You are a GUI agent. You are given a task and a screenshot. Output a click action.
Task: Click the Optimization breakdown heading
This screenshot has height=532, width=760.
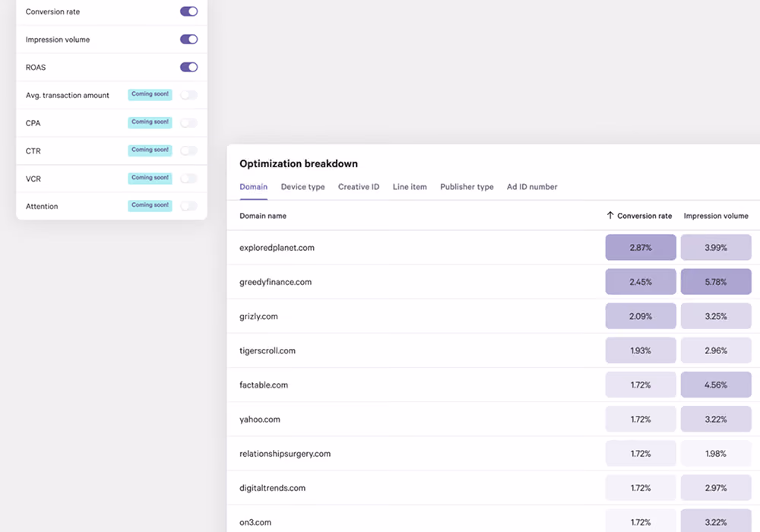299,163
